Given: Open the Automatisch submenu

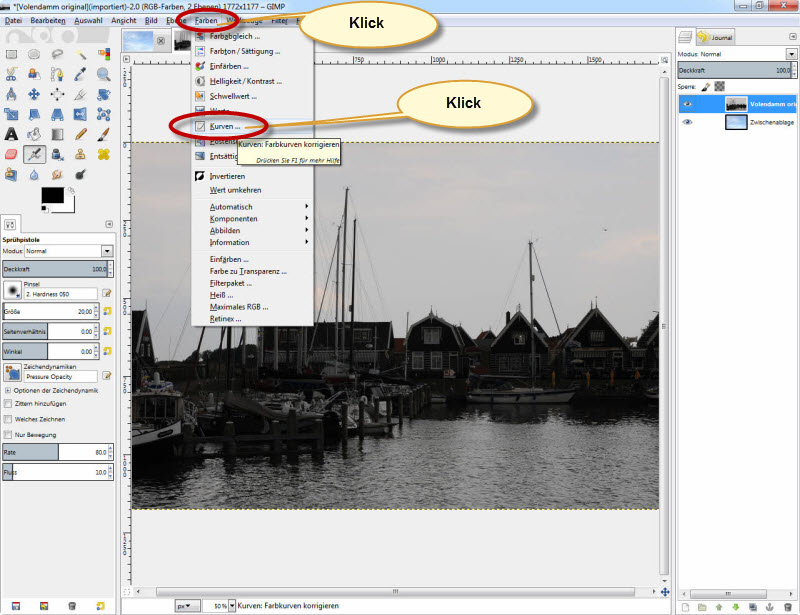Looking at the screenshot, I should click(x=252, y=207).
